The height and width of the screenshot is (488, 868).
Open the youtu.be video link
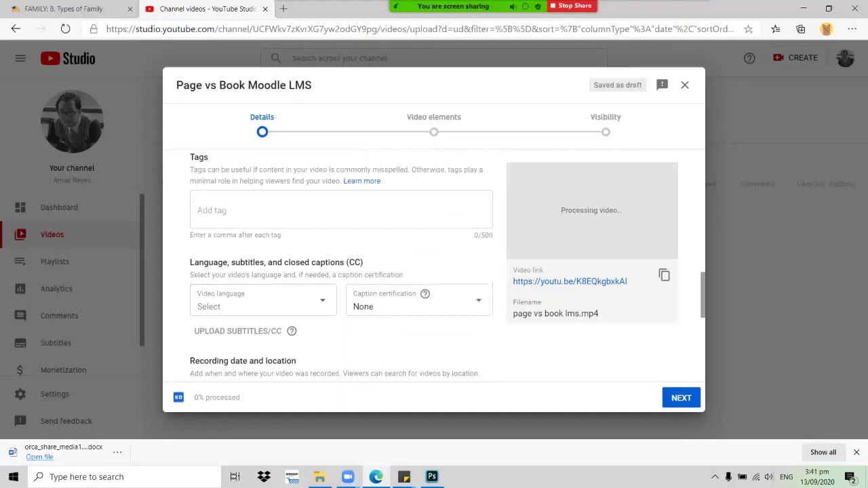570,281
